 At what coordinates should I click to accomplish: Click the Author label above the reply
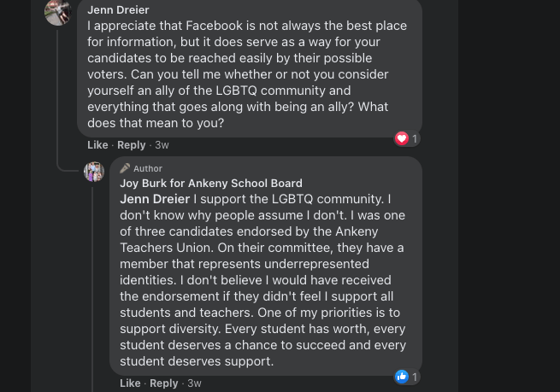coord(148,169)
